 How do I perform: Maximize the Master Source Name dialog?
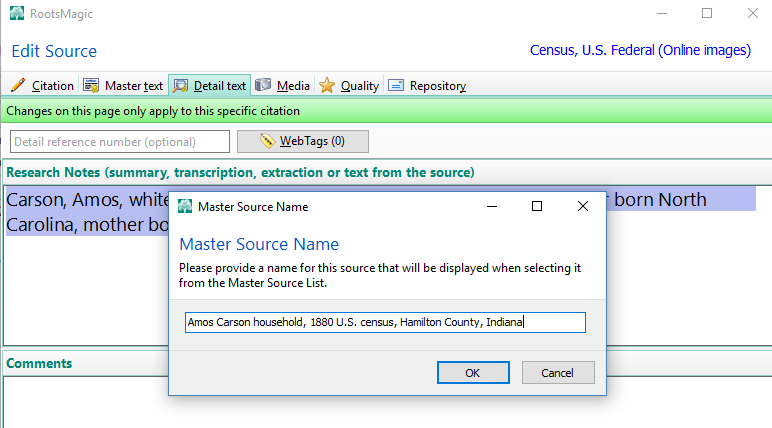tap(537, 206)
